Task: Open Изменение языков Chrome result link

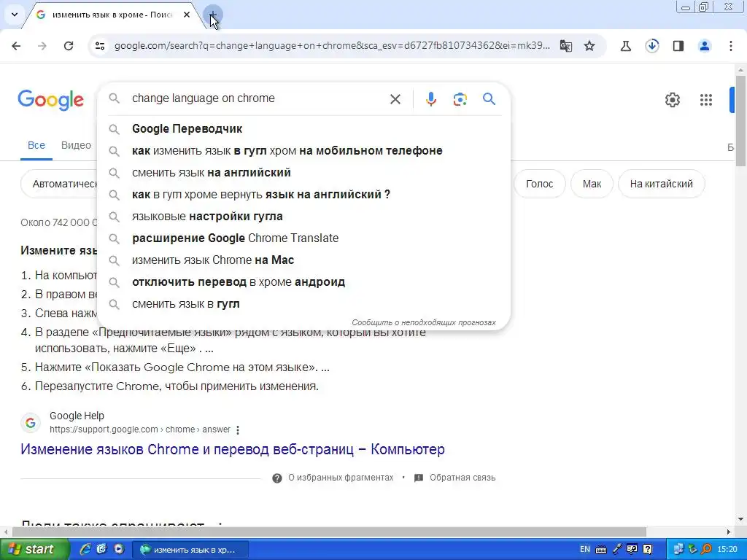Action: click(233, 449)
